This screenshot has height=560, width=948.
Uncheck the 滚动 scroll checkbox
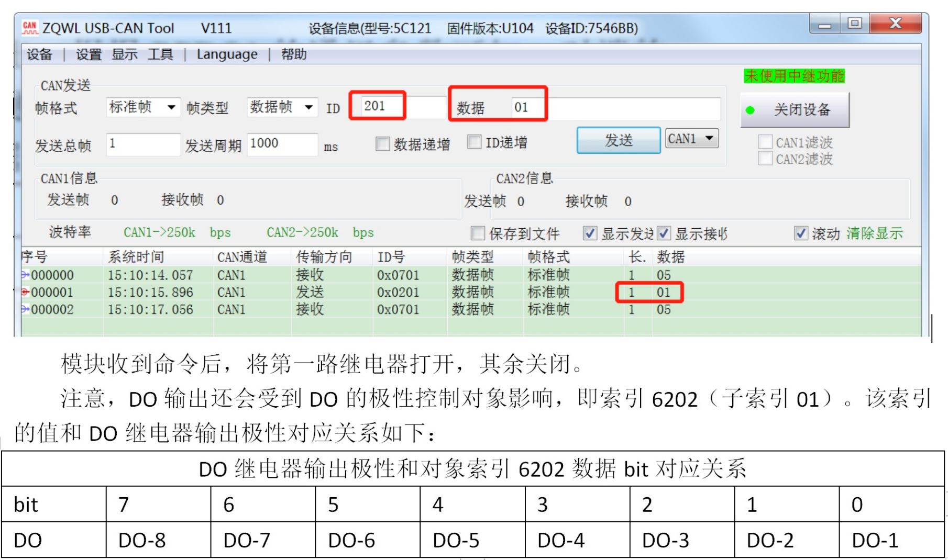coord(801,233)
